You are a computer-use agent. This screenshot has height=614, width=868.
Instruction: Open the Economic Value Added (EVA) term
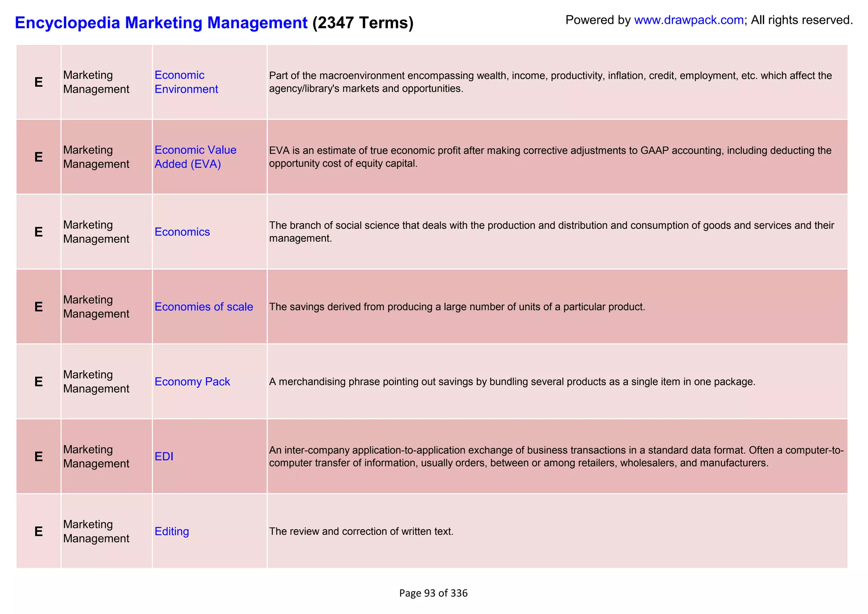(x=195, y=157)
